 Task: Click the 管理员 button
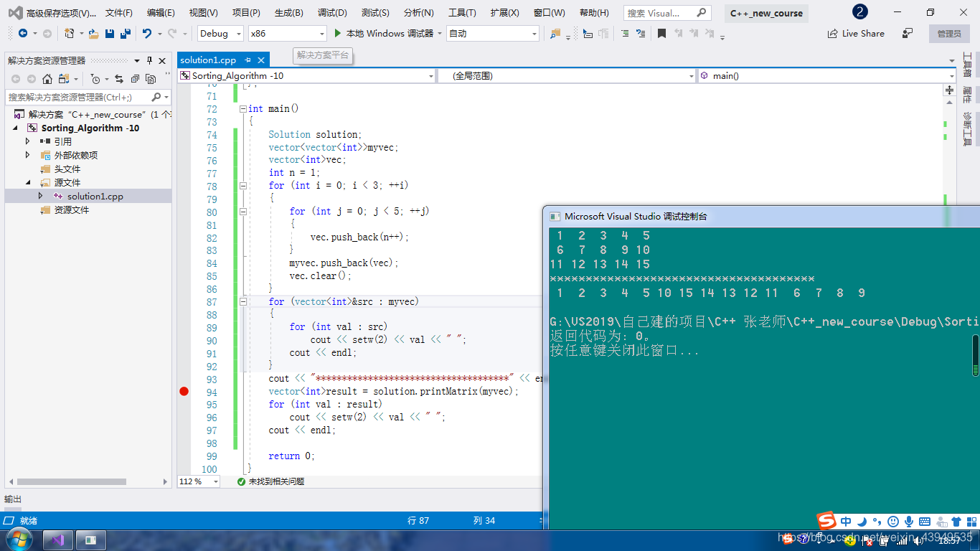click(948, 34)
